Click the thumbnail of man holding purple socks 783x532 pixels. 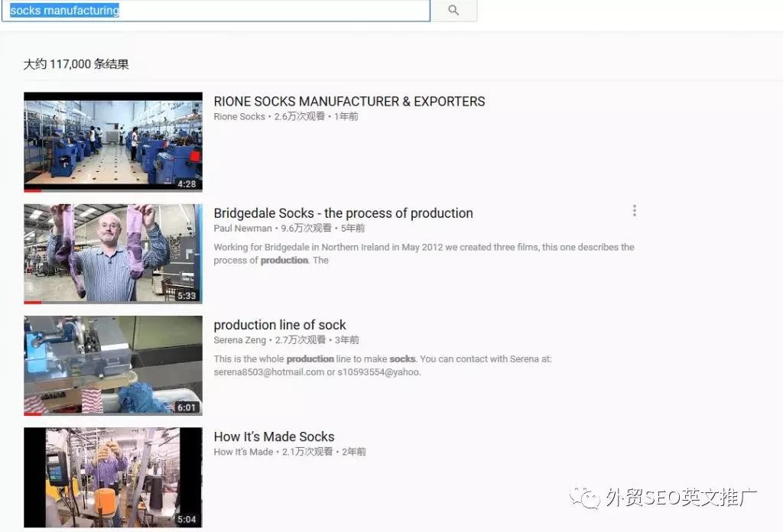click(x=113, y=254)
